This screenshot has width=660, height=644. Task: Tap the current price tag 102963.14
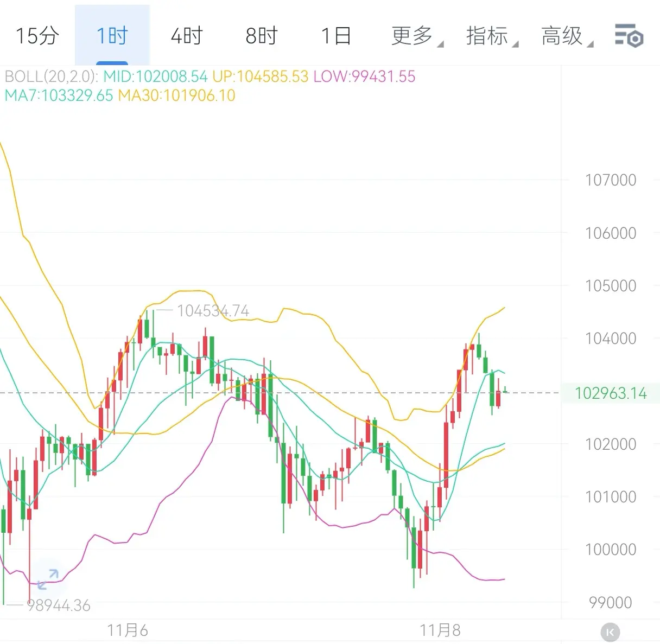pos(611,393)
